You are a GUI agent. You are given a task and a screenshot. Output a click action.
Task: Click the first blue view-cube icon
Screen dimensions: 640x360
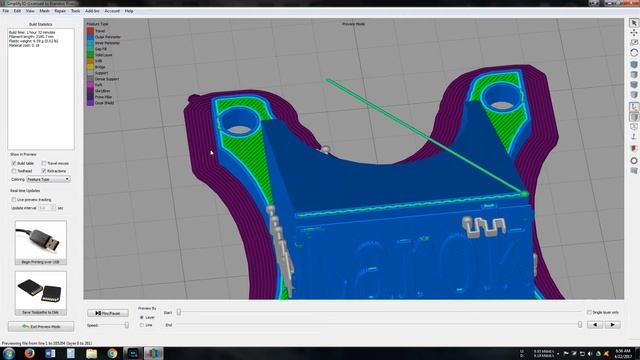pyautogui.click(x=634, y=64)
